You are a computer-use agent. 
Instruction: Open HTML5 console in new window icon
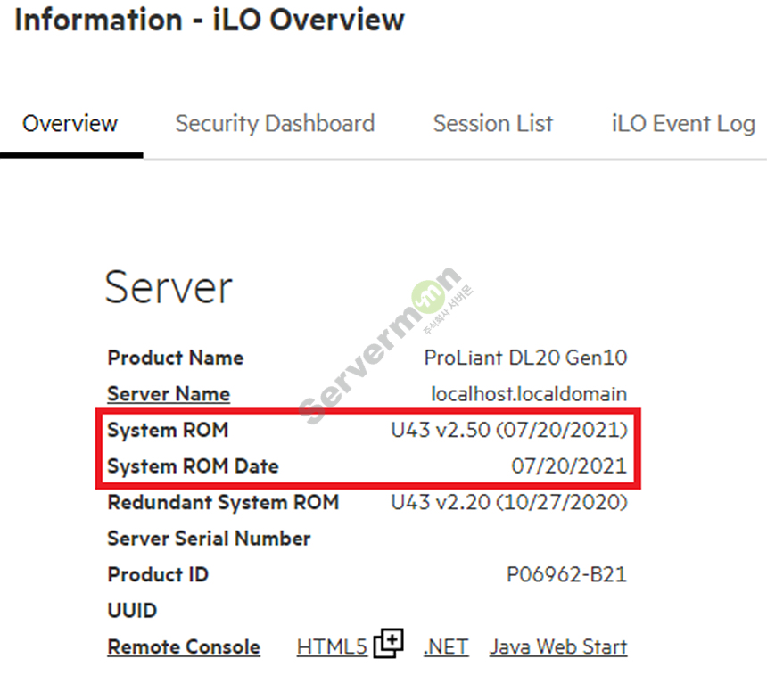tap(388, 643)
